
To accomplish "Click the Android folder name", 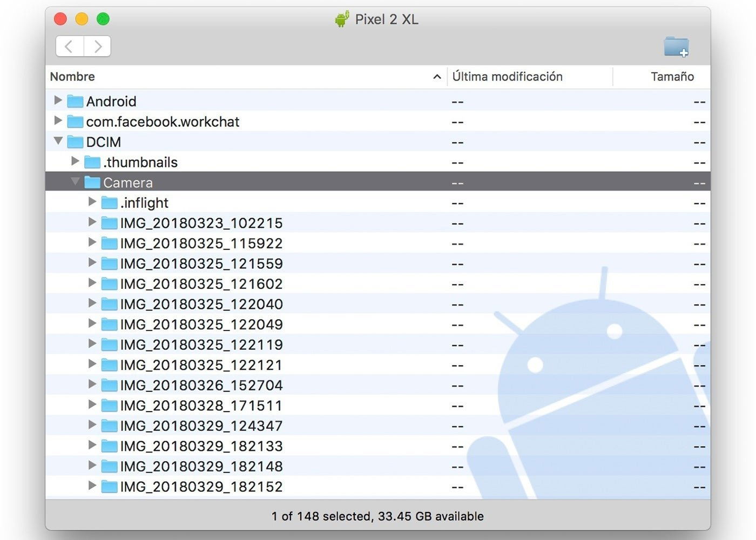I will coord(111,102).
